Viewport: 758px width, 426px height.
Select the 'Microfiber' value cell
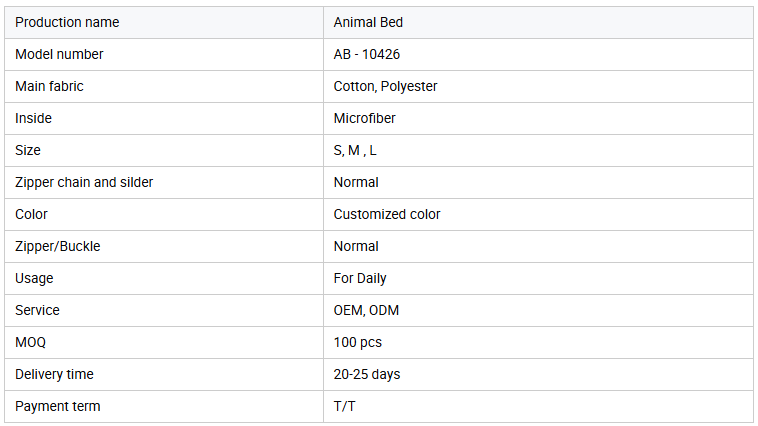click(x=538, y=118)
